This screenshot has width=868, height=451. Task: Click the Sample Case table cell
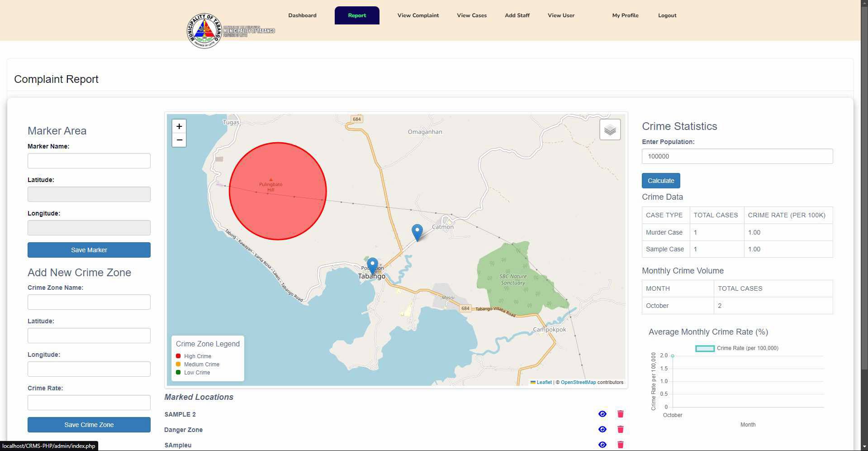tap(666, 249)
